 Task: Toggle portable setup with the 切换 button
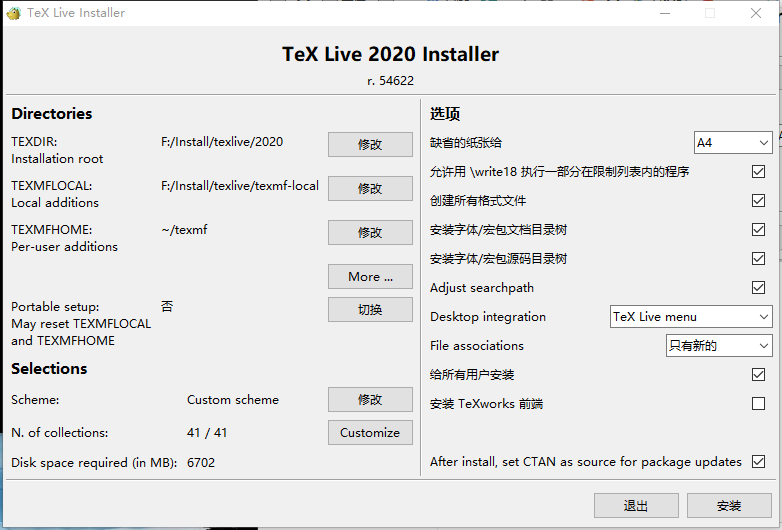(x=370, y=310)
